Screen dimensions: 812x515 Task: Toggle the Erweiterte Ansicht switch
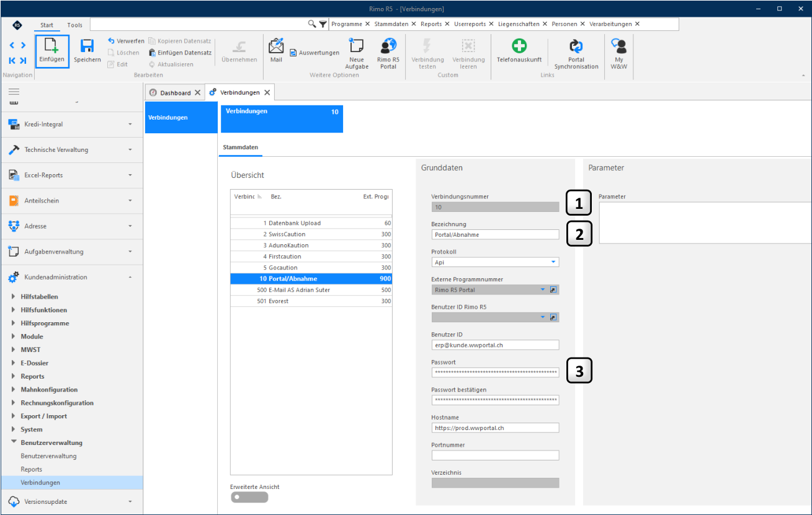249,497
